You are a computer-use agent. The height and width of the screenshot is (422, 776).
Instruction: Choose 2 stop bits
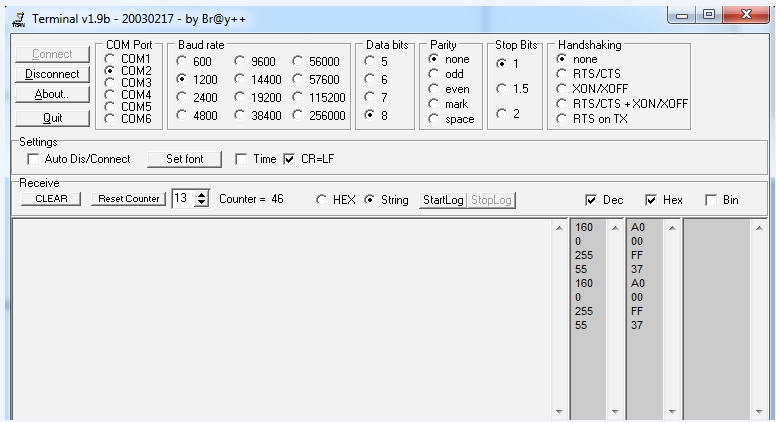pyautogui.click(x=501, y=114)
